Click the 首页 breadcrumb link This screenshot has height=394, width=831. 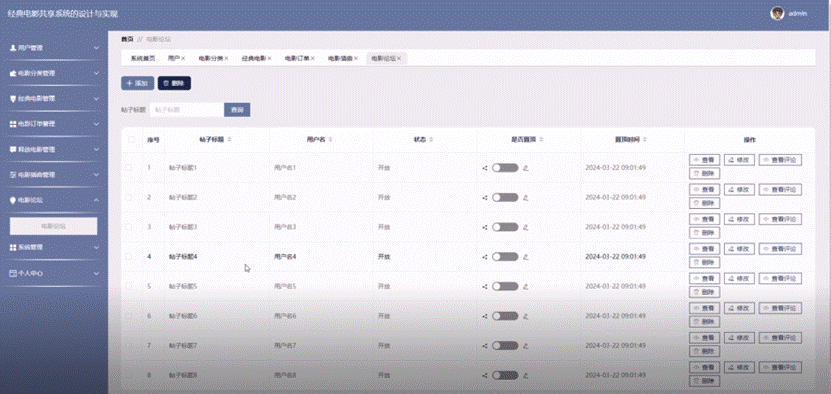(127, 39)
